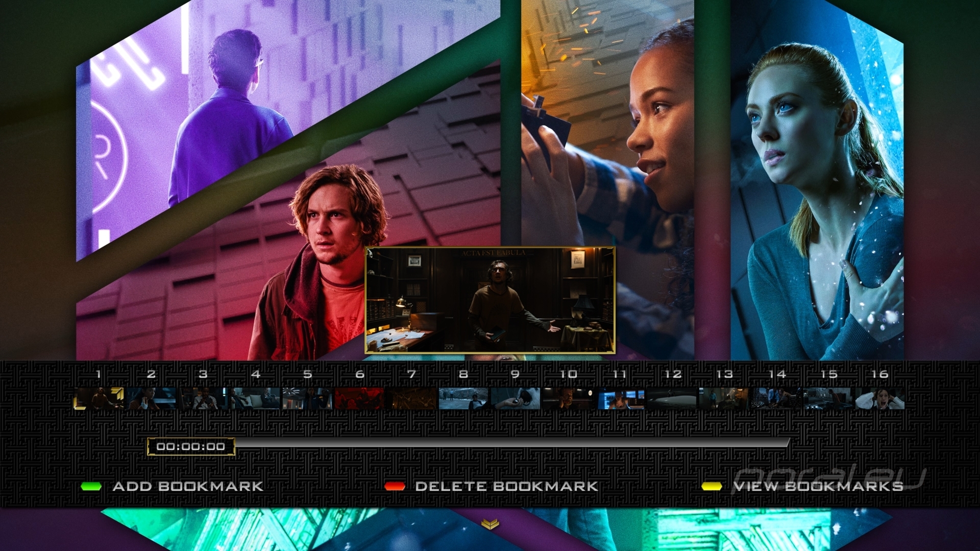Select chapter 1 thumbnail
980x551 pixels.
(99, 398)
